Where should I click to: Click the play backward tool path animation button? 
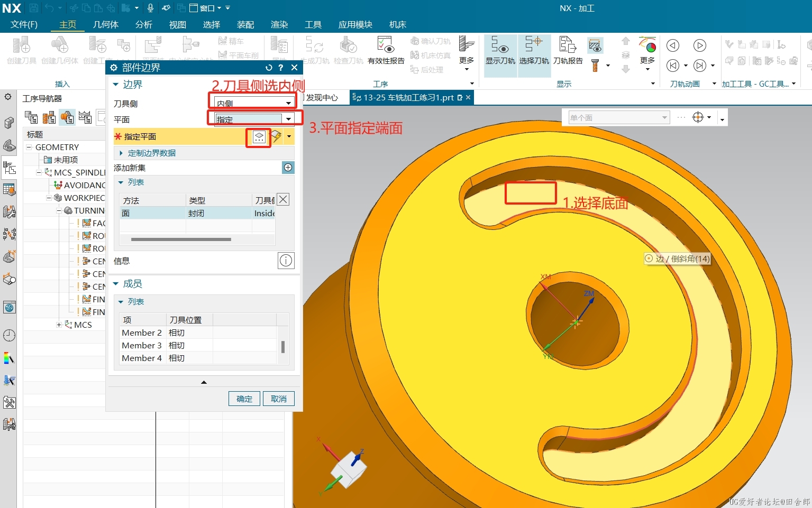tap(673, 45)
